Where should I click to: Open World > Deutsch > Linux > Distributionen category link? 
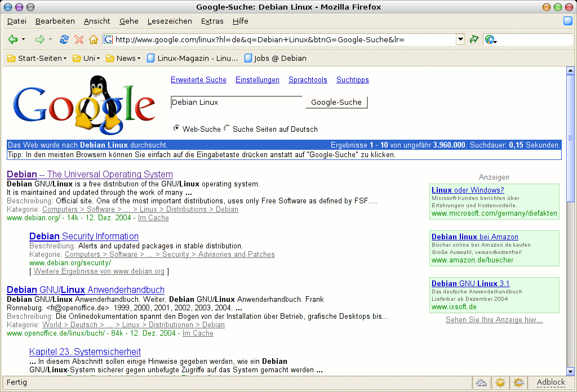tap(133, 325)
